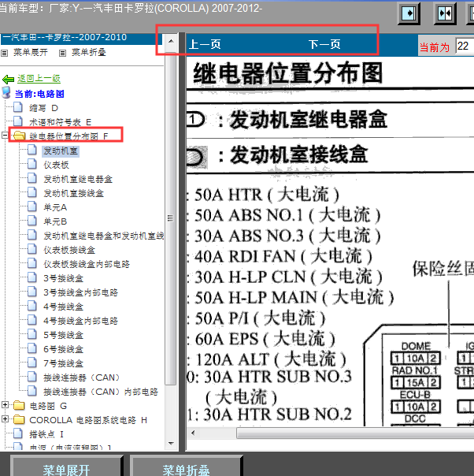Click the bottom 菜单折叠 button
The image size is (474, 476).
[186, 466]
